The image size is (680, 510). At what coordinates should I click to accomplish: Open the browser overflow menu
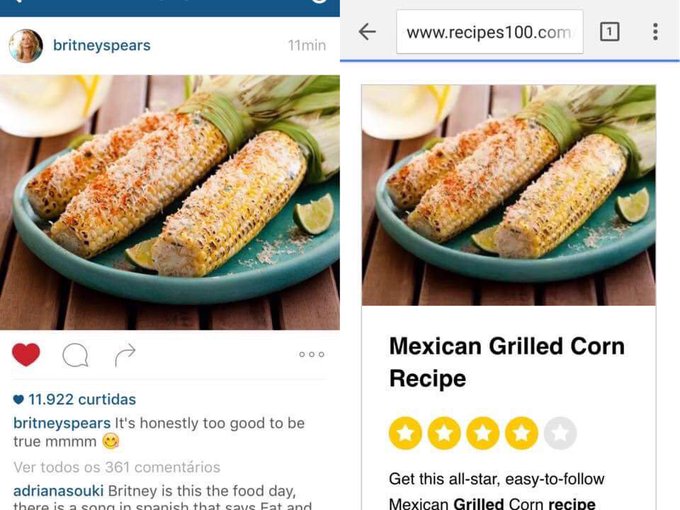[x=655, y=32]
